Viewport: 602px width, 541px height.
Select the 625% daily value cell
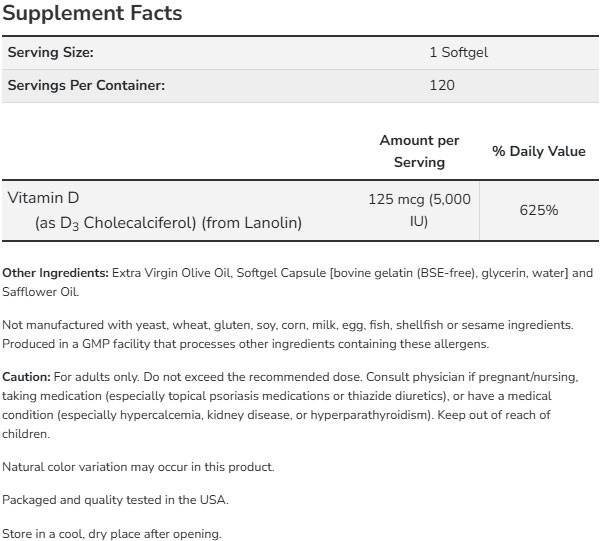(x=539, y=210)
